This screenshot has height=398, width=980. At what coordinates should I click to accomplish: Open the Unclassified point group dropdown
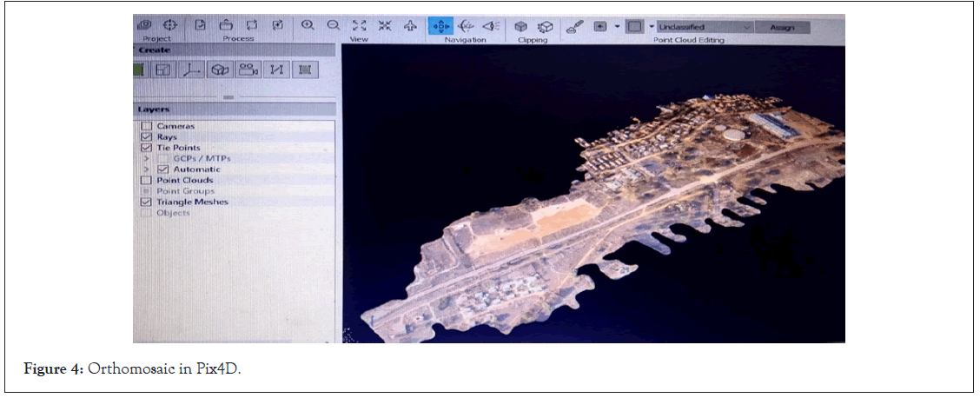pyautogui.click(x=704, y=27)
